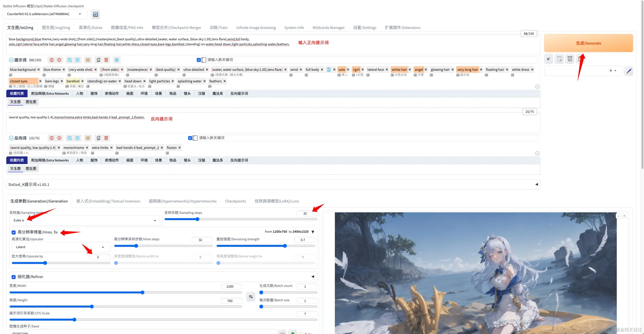Screen dimensions: 644x334
Task: Open the Lora tab
Action: click(276, 201)
